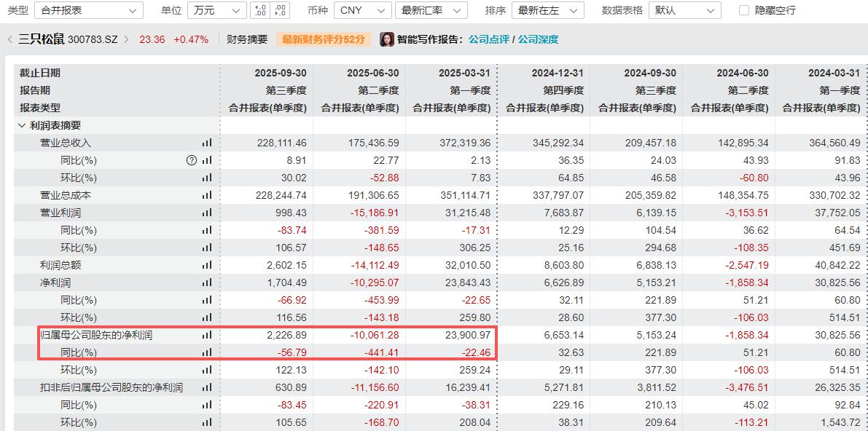
Task: Show chart for 营业总收入 同比(%) row
Action: (207, 160)
